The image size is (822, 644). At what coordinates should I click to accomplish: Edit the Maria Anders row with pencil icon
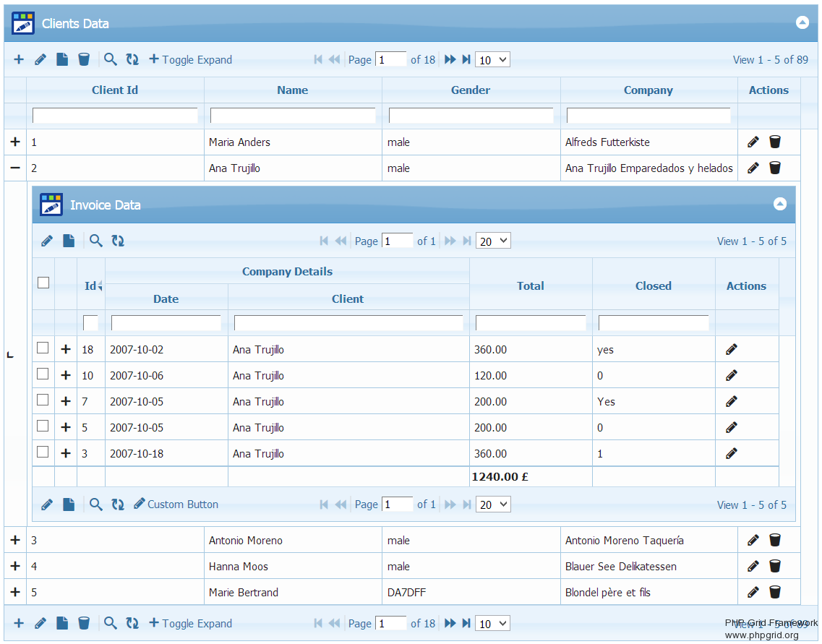(753, 142)
